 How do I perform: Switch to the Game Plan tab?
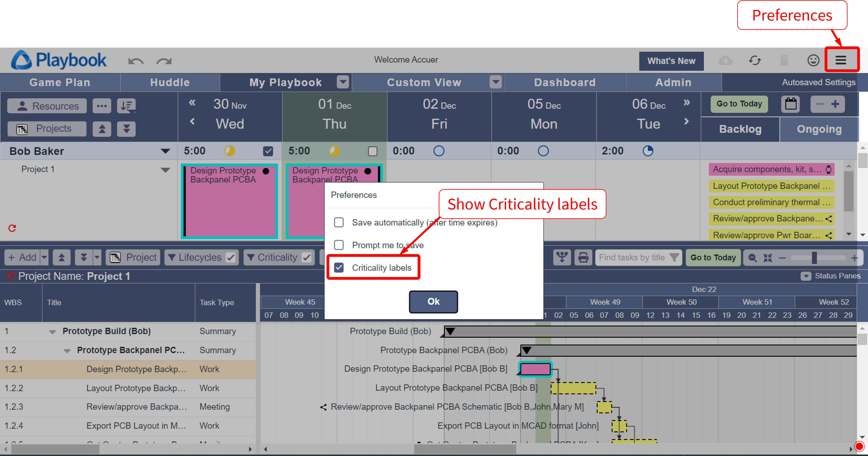60,82
